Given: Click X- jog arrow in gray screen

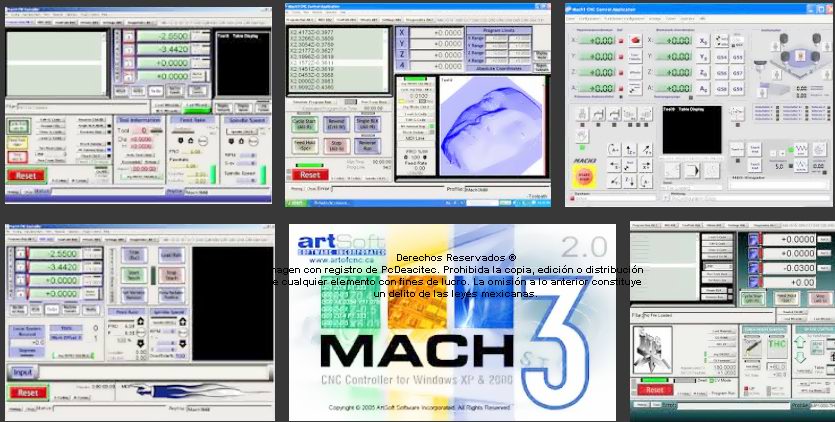Looking at the screenshot, I should point(615,166).
